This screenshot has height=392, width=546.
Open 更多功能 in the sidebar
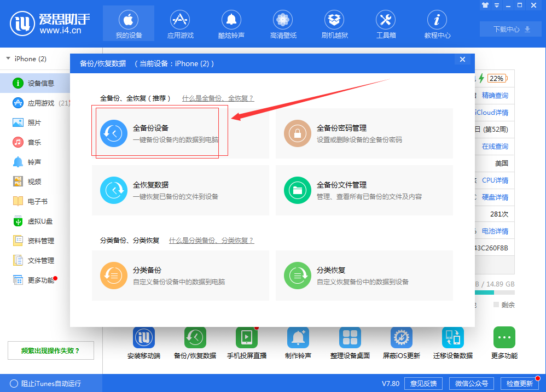pos(35,280)
